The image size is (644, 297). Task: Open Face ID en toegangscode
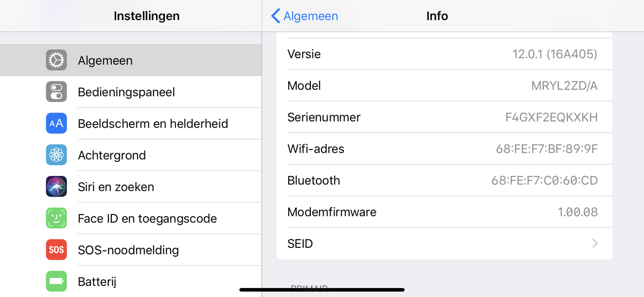coord(131,219)
